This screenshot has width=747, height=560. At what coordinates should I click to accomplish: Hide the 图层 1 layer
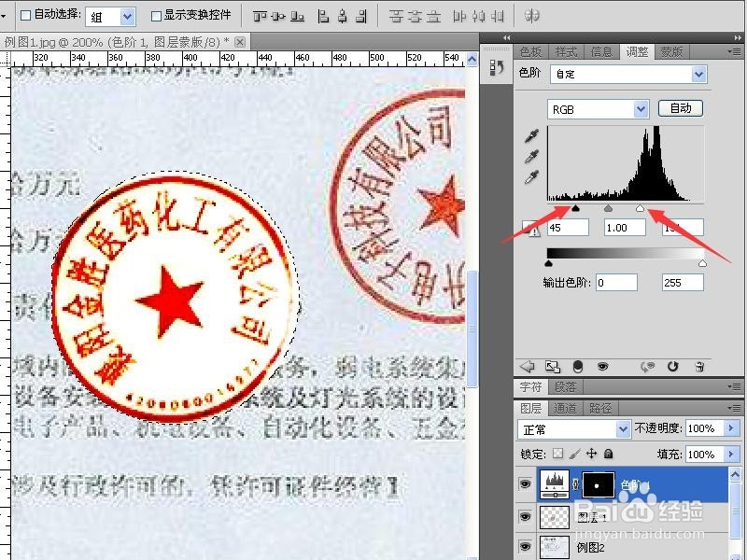(525, 517)
